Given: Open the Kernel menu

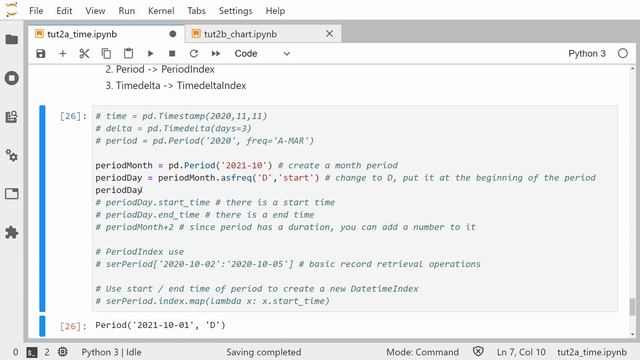Looking at the screenshot, I should click(161, 11).
